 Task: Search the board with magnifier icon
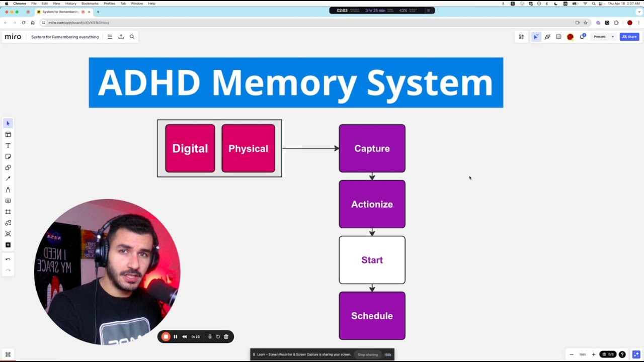tap(132, 37)
